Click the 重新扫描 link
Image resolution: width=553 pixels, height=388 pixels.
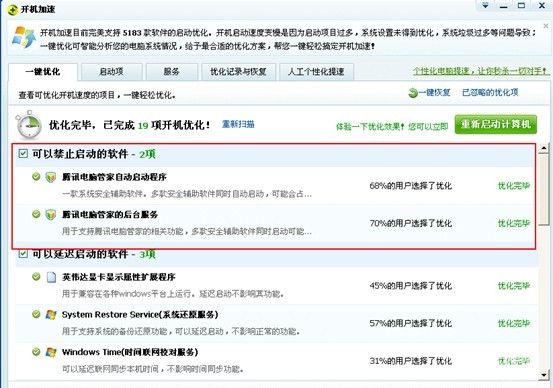238,124
